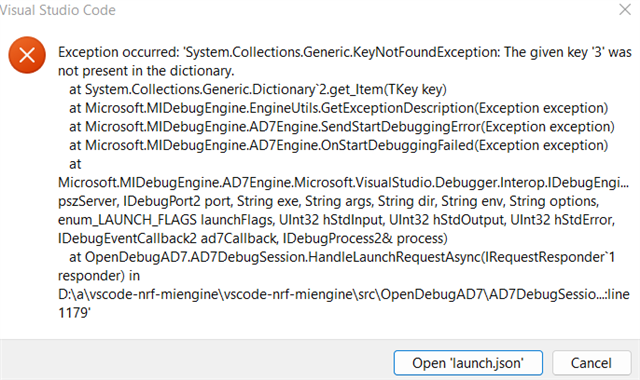Image resolution: width=640 pixels, height=380 pixels.
Task: Click the 'enum_LAUNCH_FLAGS launchFlags' line
Action: pyautogui.click(x=336, y=220)
